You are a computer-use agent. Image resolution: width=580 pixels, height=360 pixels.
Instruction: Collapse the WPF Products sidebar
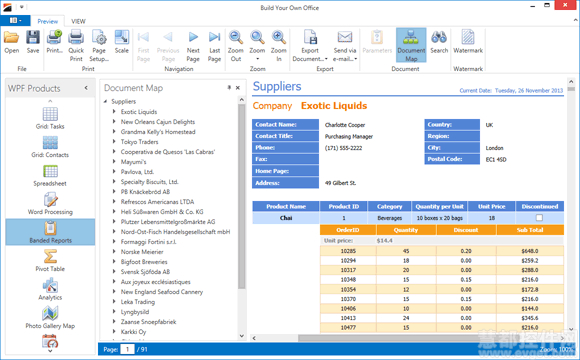click(x=86, y=88)
